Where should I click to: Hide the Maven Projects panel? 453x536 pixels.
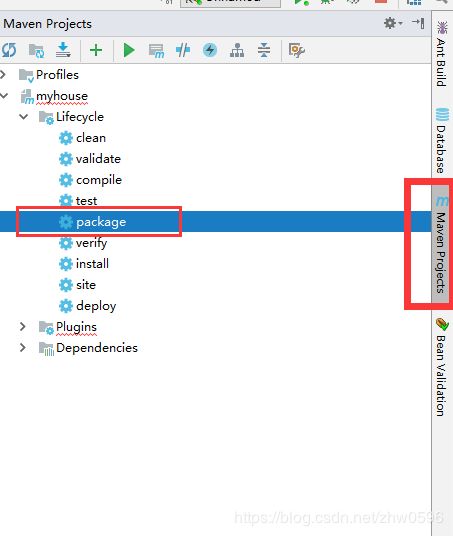[x=418, y=23]
